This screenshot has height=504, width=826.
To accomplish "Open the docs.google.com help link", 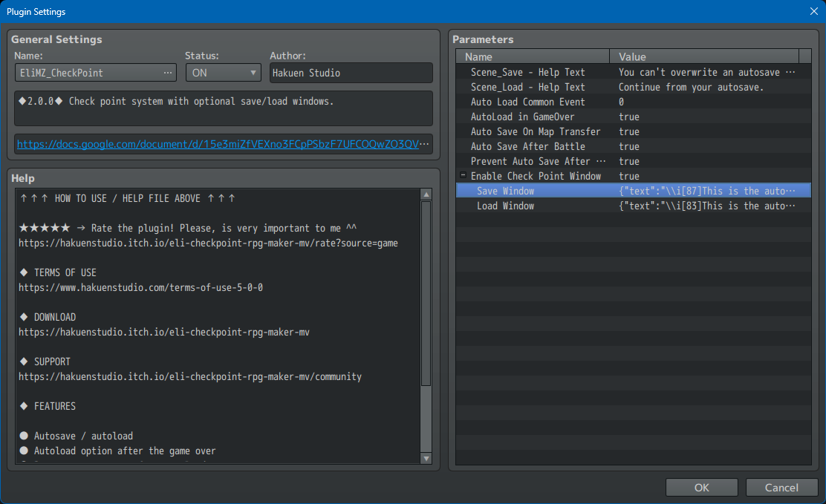I will click(218, 144).
